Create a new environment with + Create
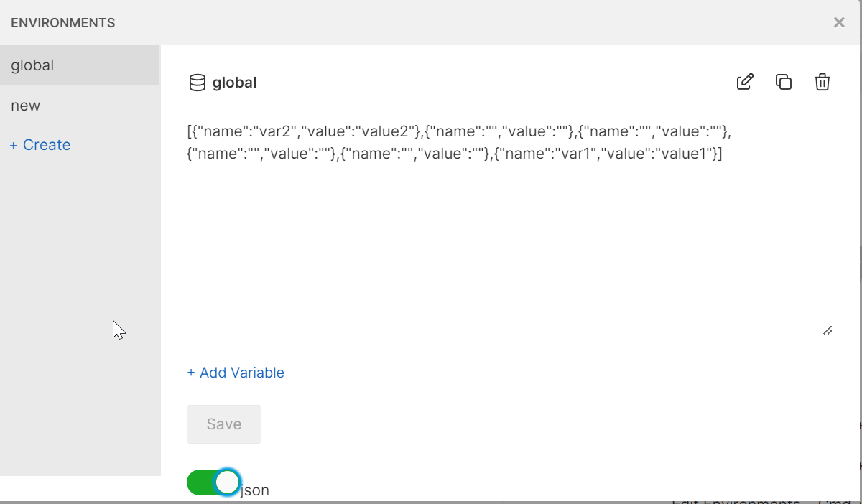The height and width of the screenshot is (504, 862). coord(40,144)
